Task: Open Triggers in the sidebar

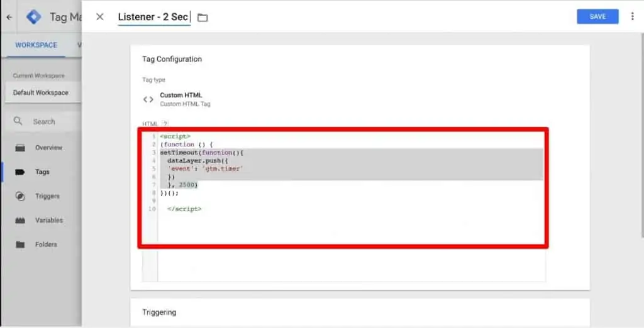Action: 47,196
